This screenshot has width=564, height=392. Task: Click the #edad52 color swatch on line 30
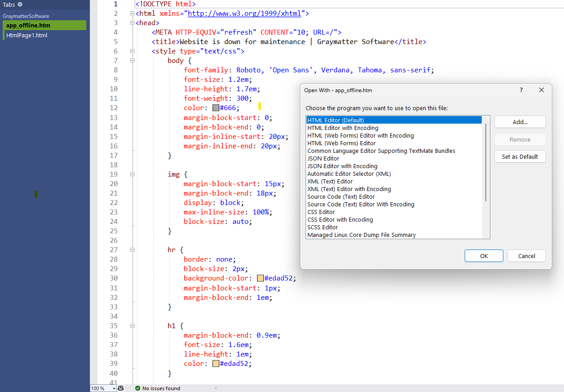point(260,278)
